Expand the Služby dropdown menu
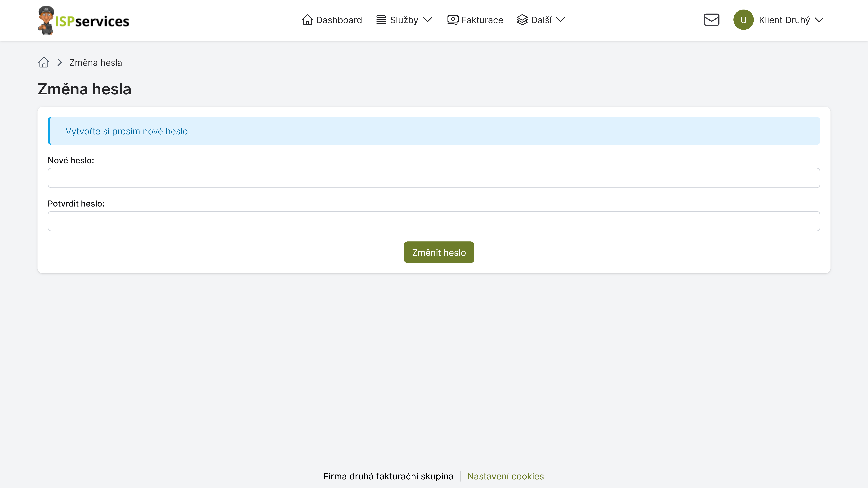Screen dimensions: 868x488 404,20
